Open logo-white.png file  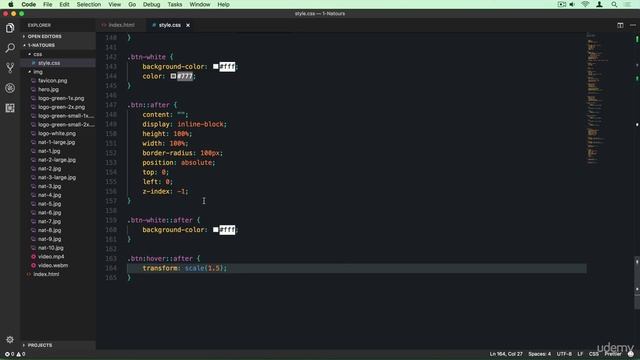click(x=58, y=133)
